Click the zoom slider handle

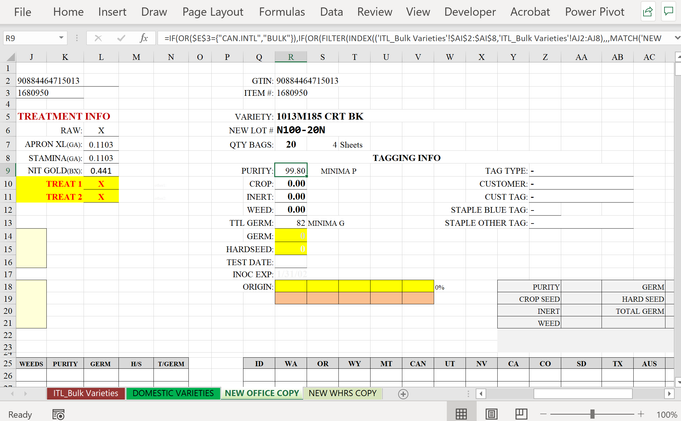pos(592,414)
